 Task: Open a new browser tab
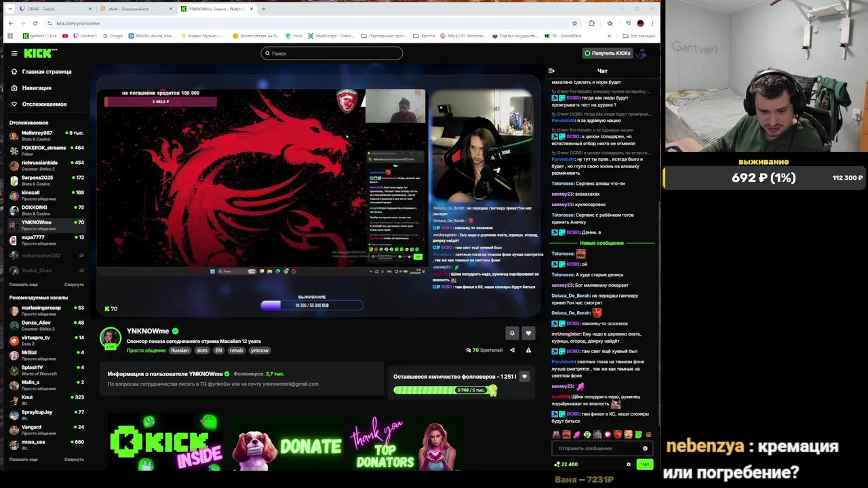264,9
